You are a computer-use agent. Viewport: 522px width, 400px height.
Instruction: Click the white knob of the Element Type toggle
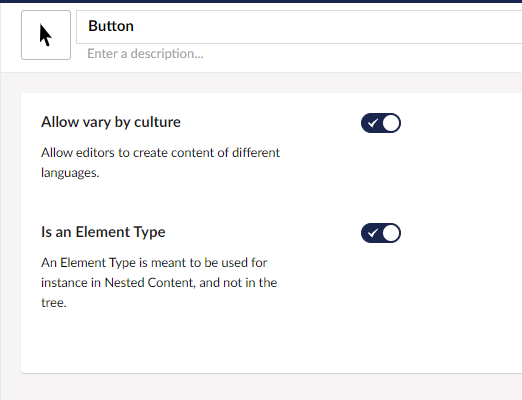coord(391,233)
